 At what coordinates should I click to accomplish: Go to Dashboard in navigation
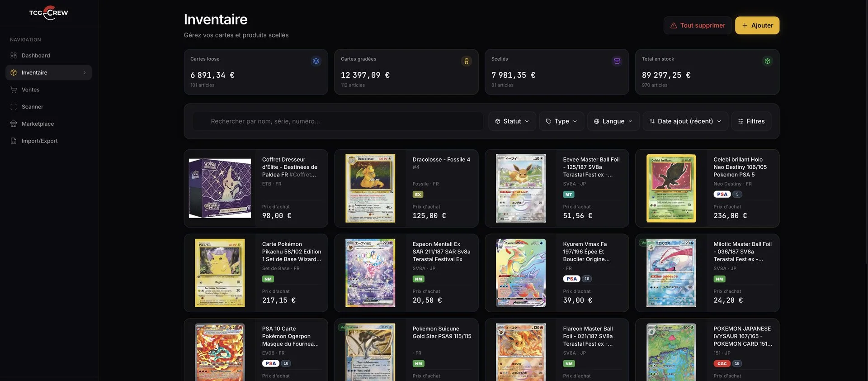tap(49, 55)
